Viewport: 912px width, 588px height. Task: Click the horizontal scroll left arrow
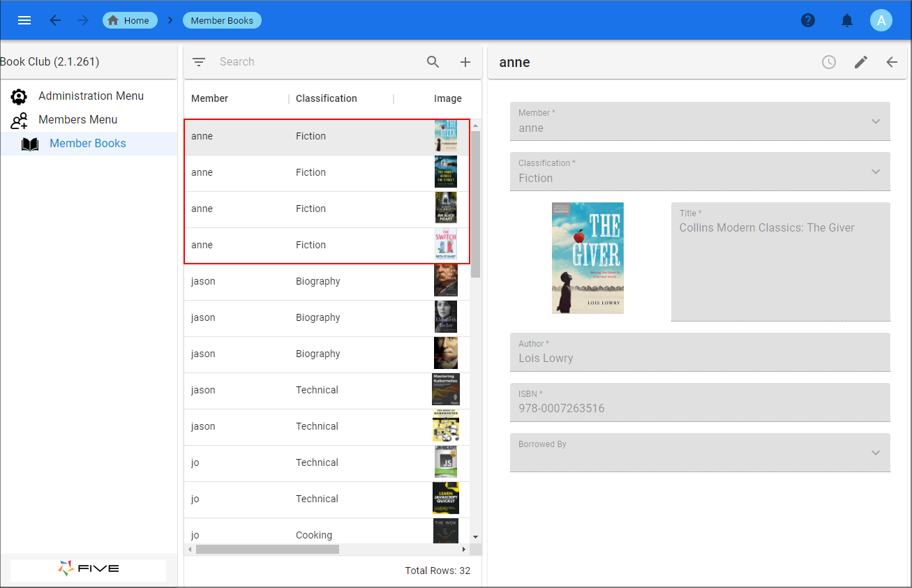click(x=190, y=550)
